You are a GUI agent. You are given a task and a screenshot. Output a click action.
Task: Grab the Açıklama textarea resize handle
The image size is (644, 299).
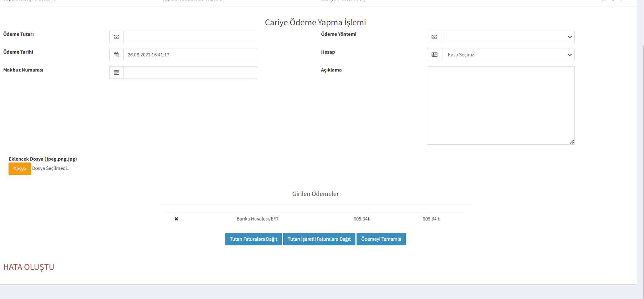pos(572,142)
